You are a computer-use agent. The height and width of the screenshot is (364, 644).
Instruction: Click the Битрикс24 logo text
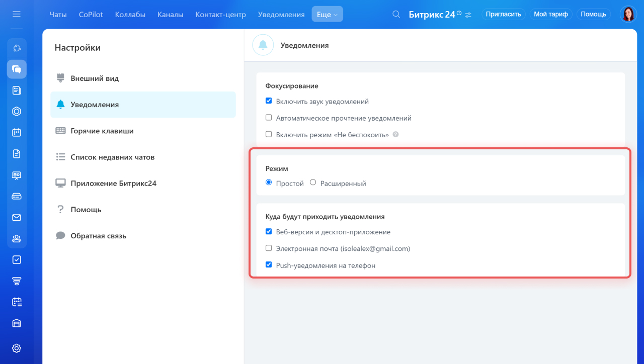click(x=432, y=14)
